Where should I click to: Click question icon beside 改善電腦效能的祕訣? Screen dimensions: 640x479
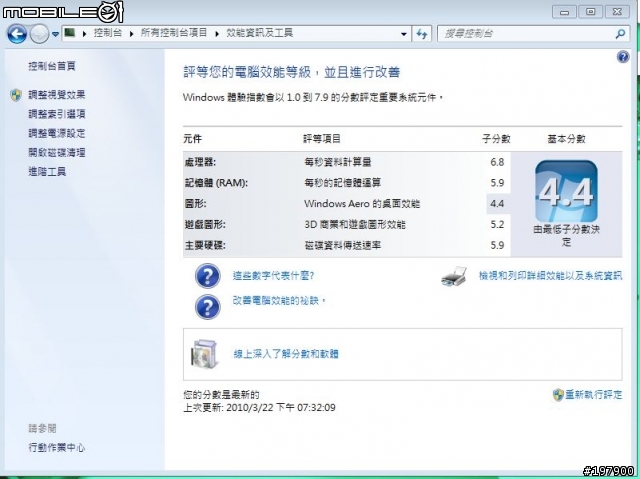pyautogui.click(x=208, y=307)
